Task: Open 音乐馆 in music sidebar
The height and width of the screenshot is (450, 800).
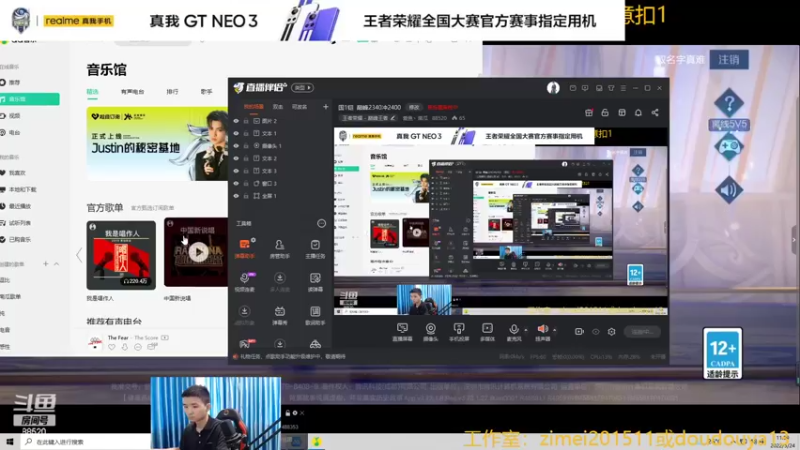Action: [x=30, y=99]
